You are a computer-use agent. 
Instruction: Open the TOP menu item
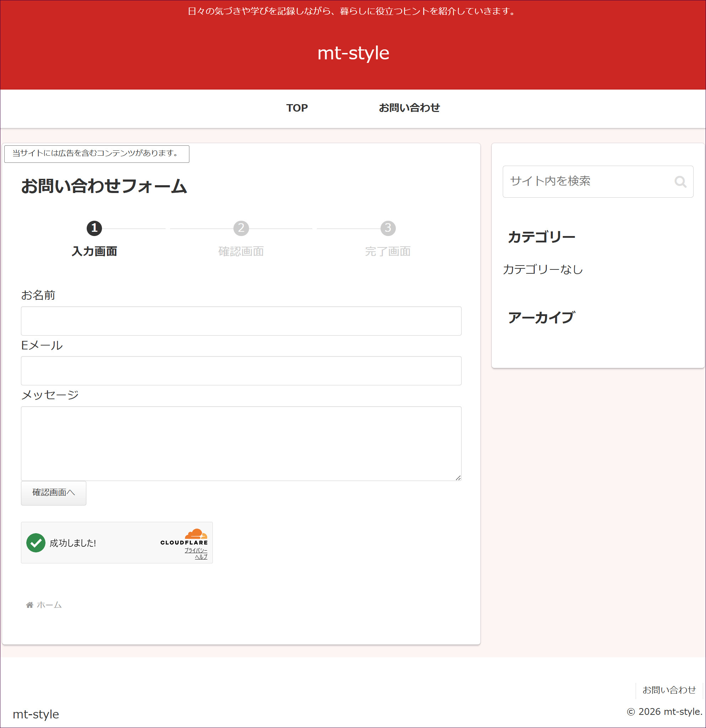[297, 108]
